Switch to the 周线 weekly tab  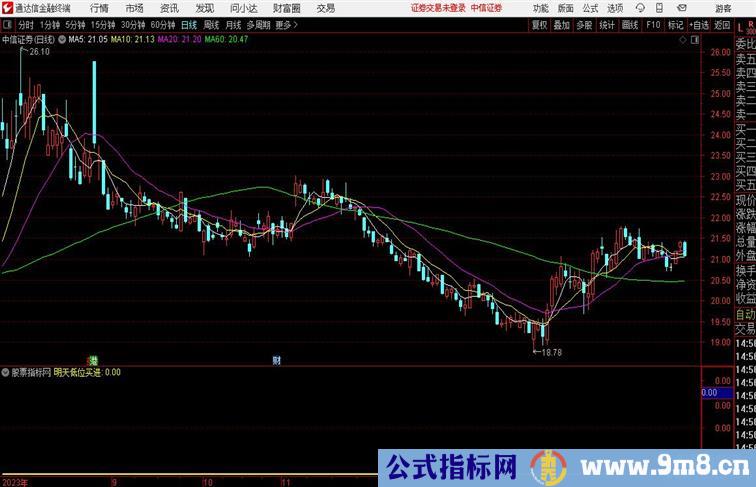click(211, 25)
